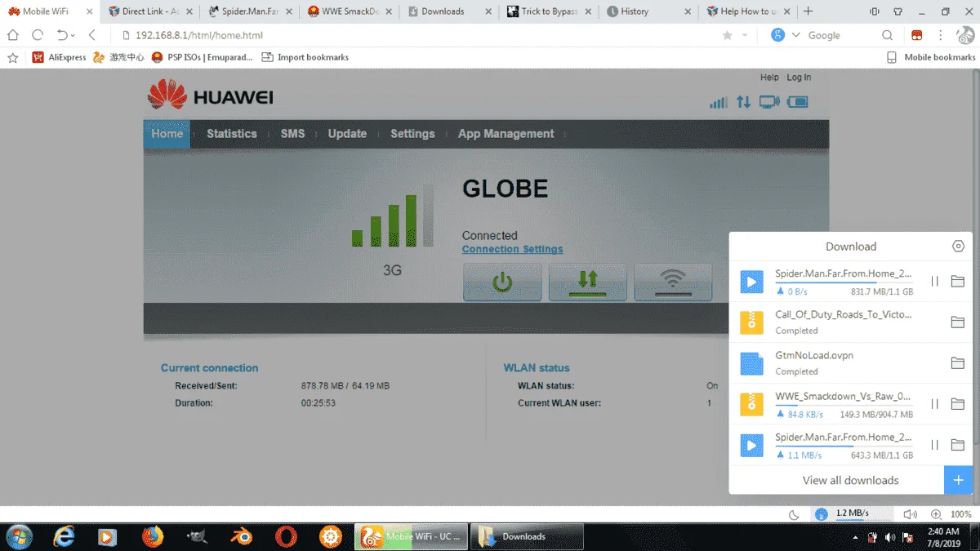Click View all downloads
Screen dimensions: 980x551
point(850,481)
